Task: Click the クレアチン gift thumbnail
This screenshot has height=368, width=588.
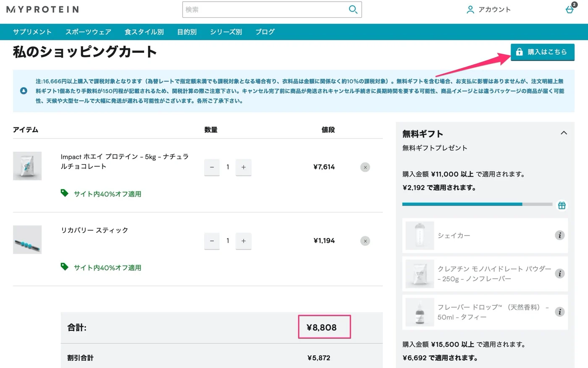Action: (420, 274)
